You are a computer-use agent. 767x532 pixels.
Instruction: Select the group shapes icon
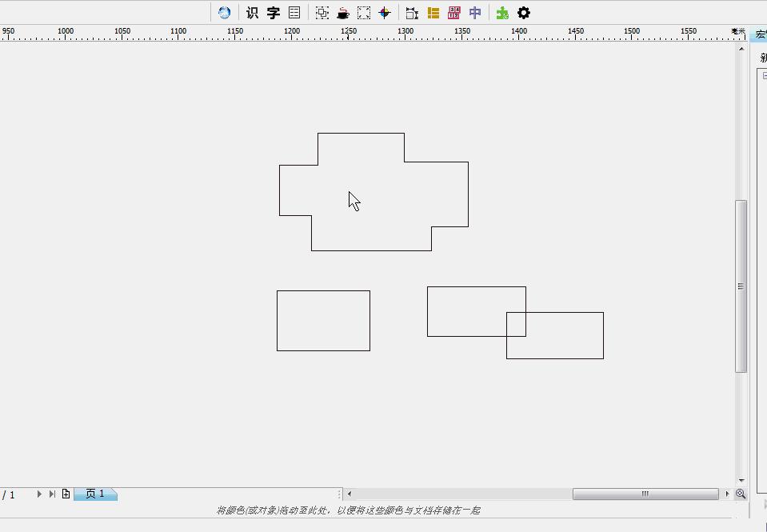[x=322, y=12]
